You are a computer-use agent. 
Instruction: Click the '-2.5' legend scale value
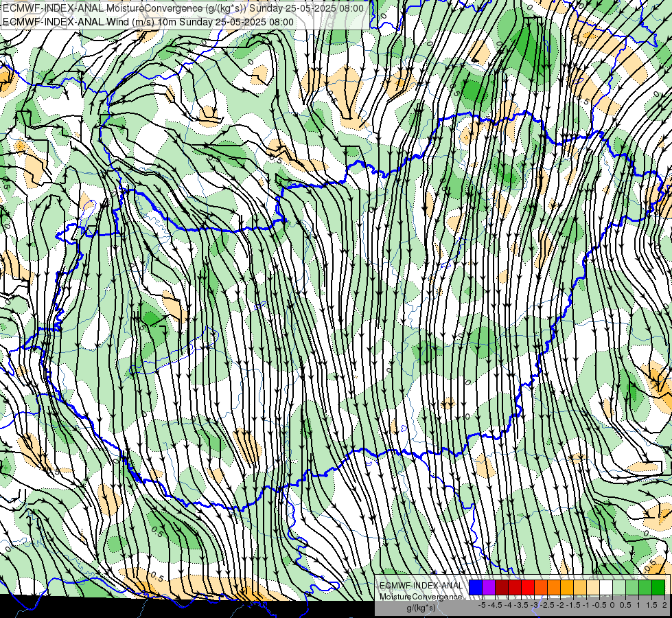pyautogui.click(x=547, y=605)
